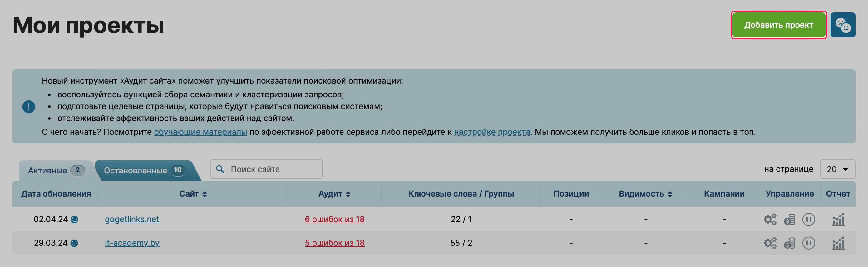Sort table by Видимость column
The width and height of the screenshot is (868, 267).
[645, 194]
